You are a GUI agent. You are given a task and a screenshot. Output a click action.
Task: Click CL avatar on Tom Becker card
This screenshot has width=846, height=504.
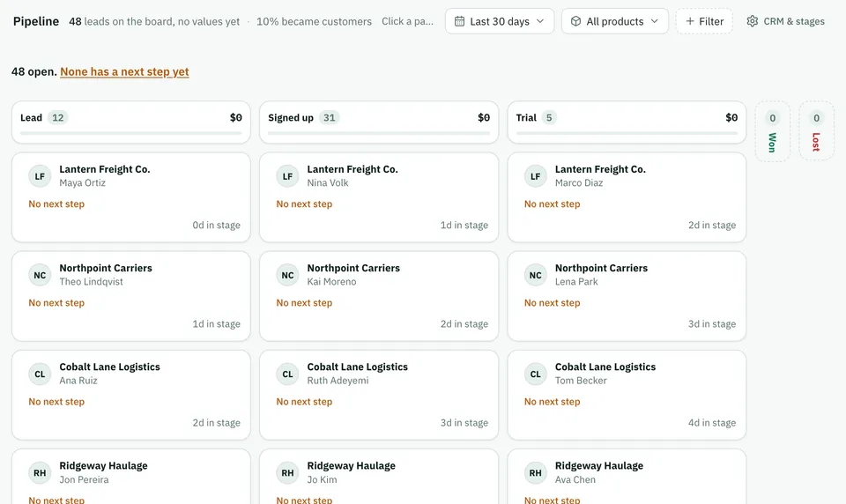[535, 374]
